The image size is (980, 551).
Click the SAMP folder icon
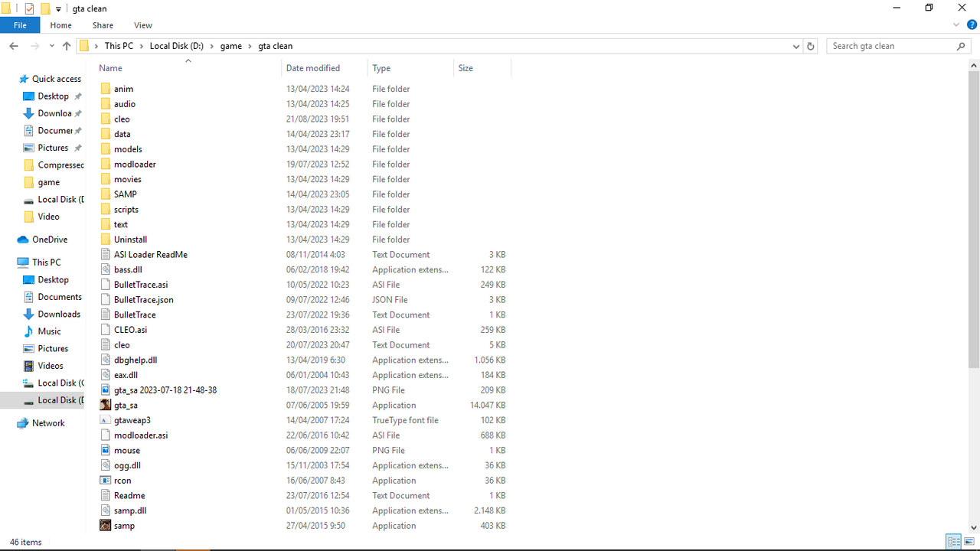pos(106,194)
